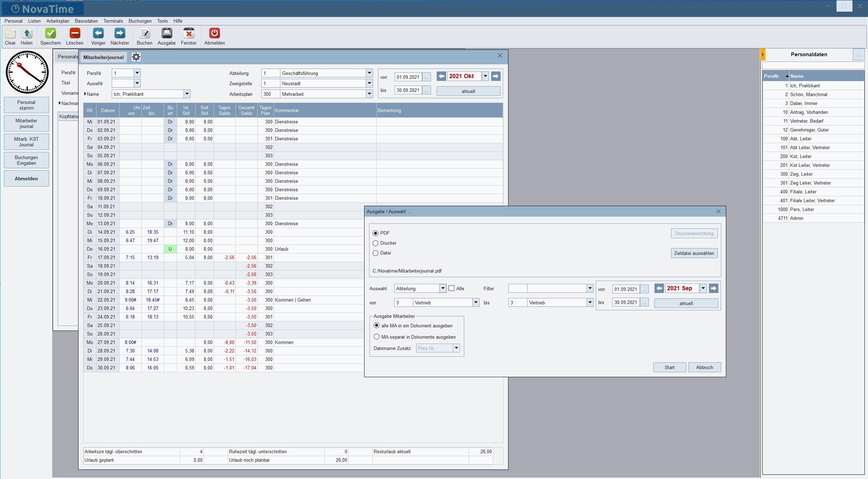Open the Buchungen menu

pyautogui.click(x=140, y=21)
